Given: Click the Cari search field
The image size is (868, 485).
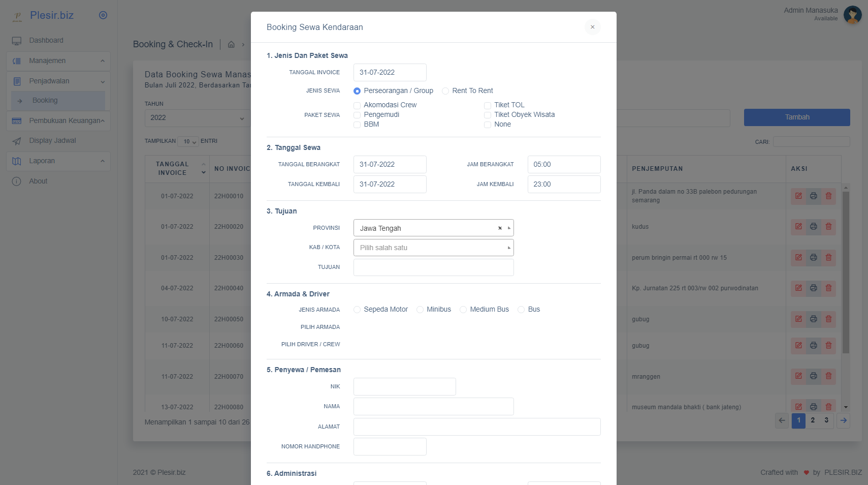Looking at the screenshot, I should (x=811, y=141).
